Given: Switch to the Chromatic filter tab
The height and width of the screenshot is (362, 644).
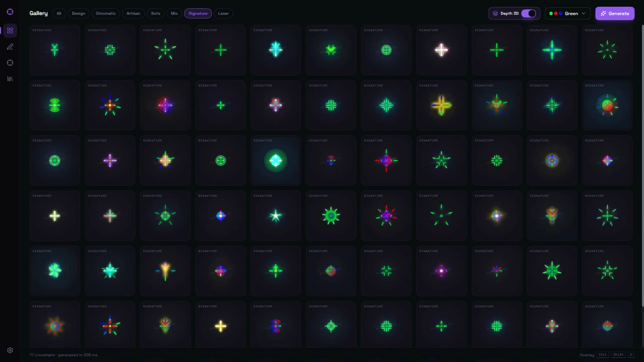Looking at the screenshot, I should (106, 13).
